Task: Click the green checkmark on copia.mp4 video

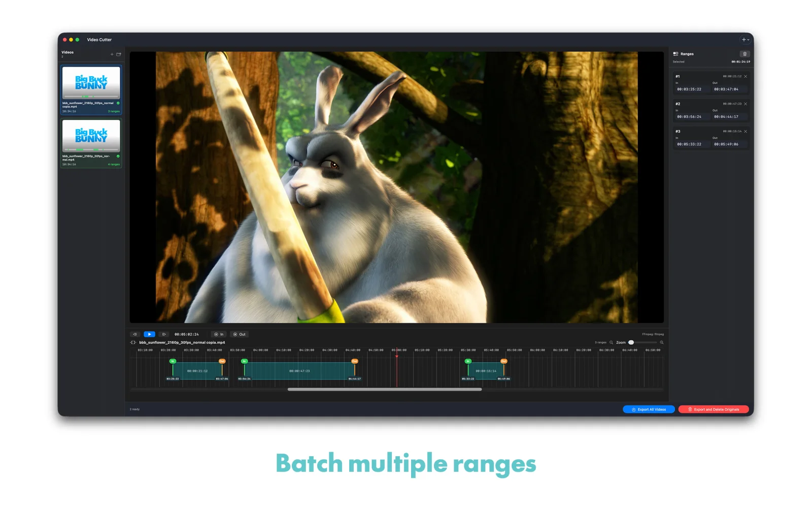Action: (x=118, y=103)
